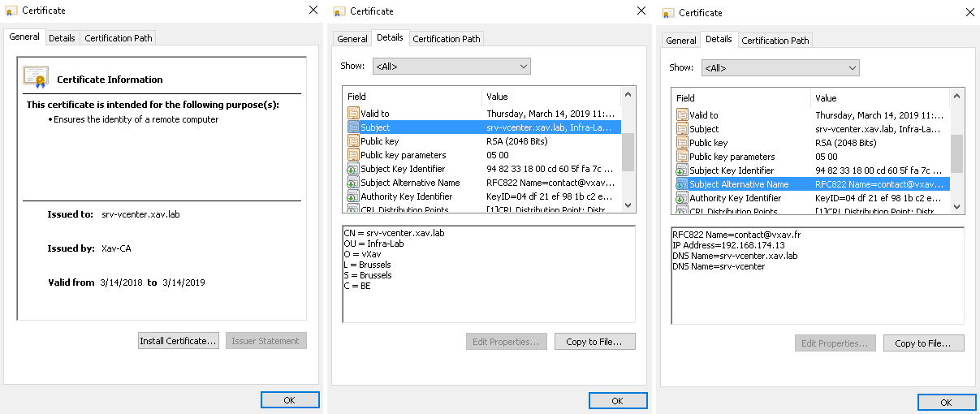Screen dimensions: 980x414
Task: Click the title bar certificate icon of the left dialog
Action: click(12, 11)
